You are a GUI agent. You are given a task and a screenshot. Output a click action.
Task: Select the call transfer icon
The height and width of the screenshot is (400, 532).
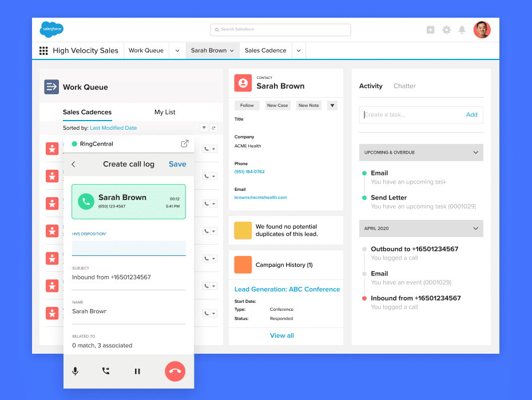[106, 371]
